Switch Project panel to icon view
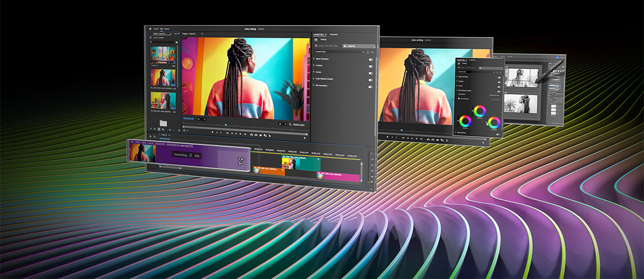Image resolution: width=644 pixels, height=279 pixels. (x=159, y=129)
